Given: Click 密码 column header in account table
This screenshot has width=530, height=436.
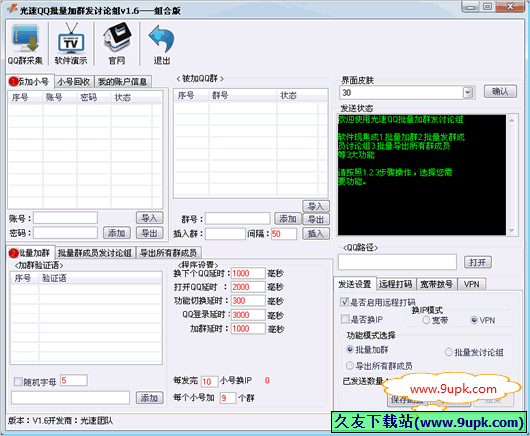Looking at the screenshot, I should pos(94,97).
